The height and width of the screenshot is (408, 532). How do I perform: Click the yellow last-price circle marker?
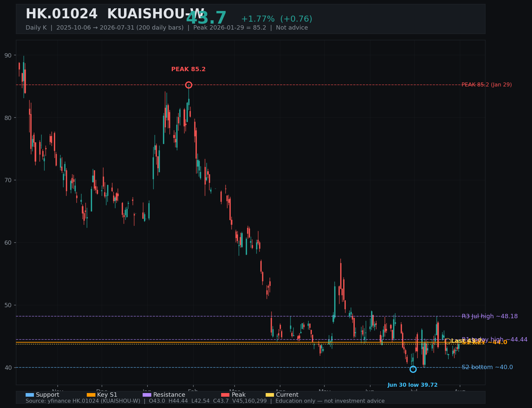coord(448,341)
